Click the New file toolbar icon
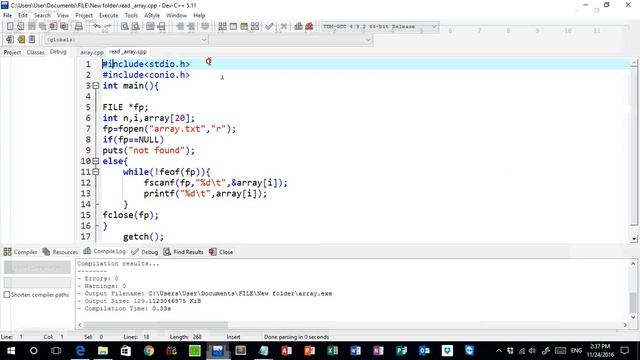This screenshot has height=360, width=640. (x=10, y=27)
